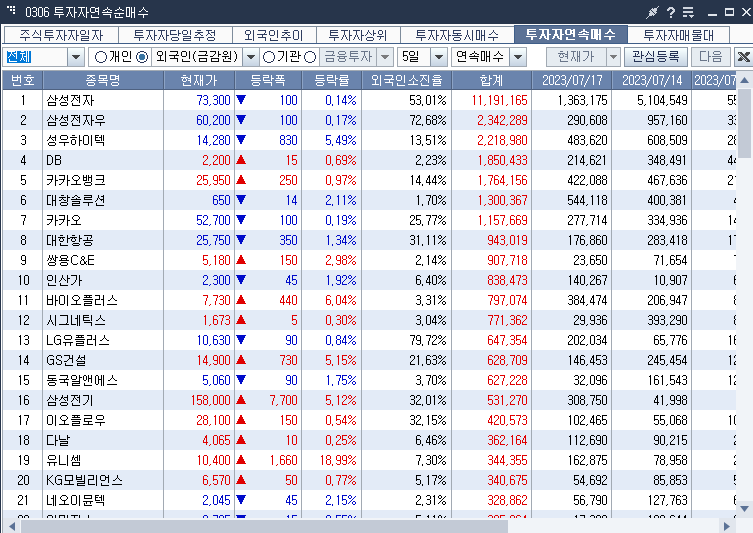This screenshot has height=533, width=753.
Task: Click the 11,191,165 total value
Action: [499, 100]
